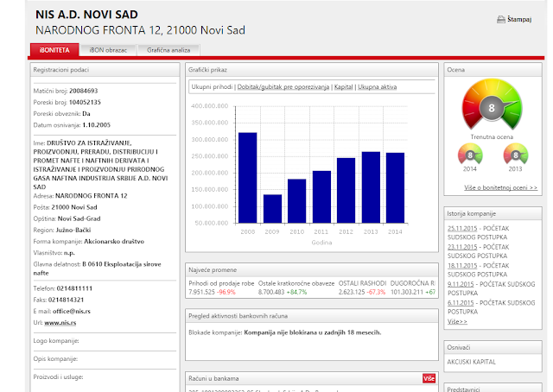Click the 2008 bar in the chart
The width and height of the screenshot is (553, 392).
tap(248, 178)
